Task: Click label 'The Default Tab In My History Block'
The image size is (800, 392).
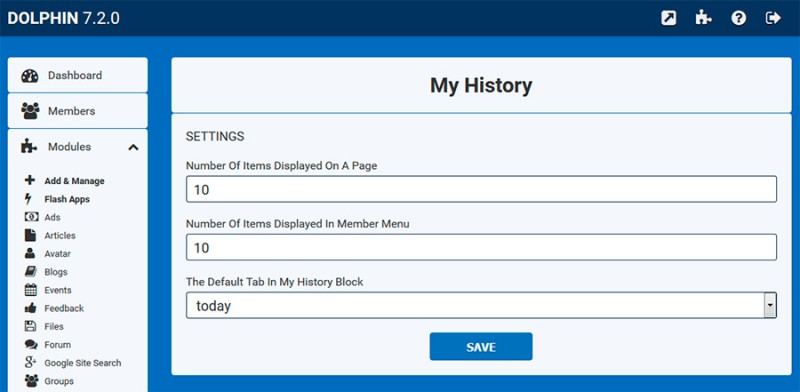Action: point(274,282)
